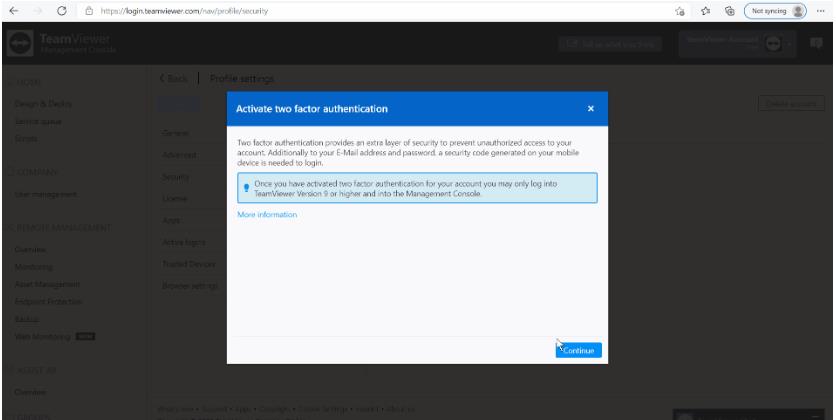
Task: Open the More information link
Action: (x=267, y=215)
